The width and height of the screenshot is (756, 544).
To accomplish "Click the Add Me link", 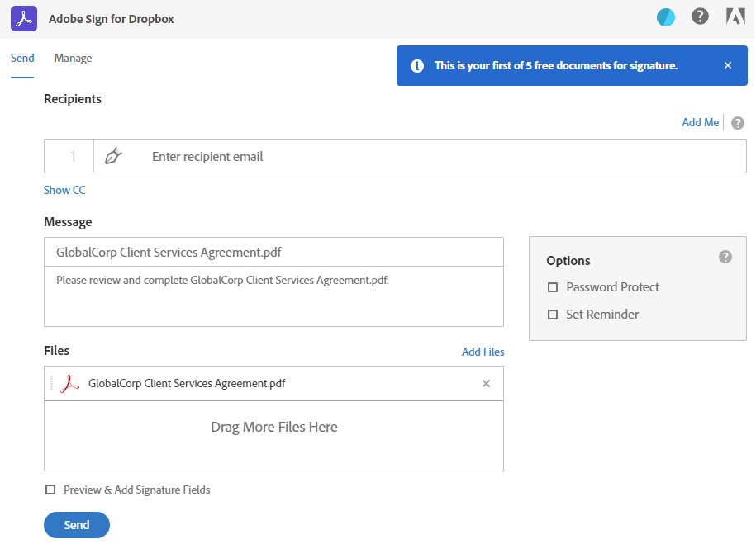I will pyautogui.click(x=700, y=122).
